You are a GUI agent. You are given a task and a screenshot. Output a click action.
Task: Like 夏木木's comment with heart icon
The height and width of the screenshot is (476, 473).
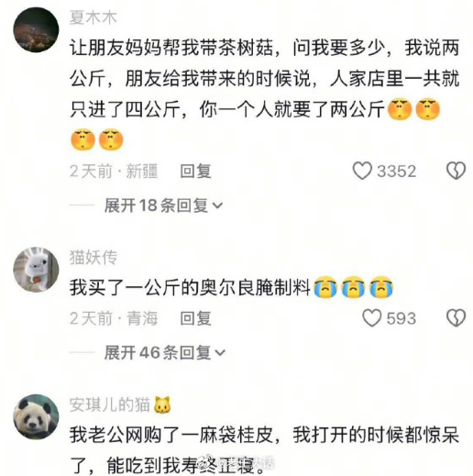(362, 171)
